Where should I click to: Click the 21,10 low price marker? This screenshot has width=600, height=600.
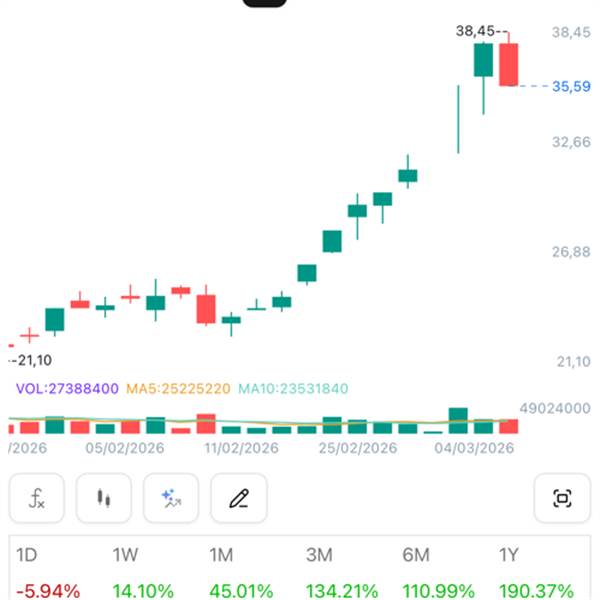[32, 360]
